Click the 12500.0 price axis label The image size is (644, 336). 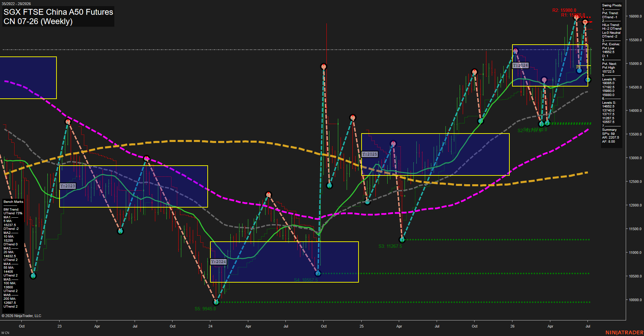[x=635, y=182]
